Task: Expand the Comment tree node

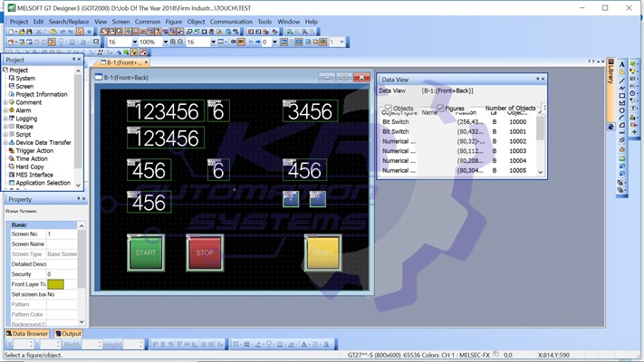Action: [x=6, y=102]
